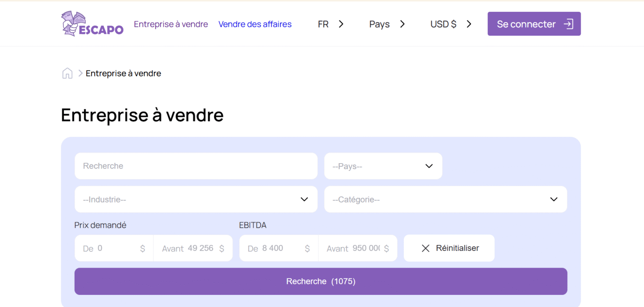
Task: Click the Prix demandé minimum field
Action: coord(115,248)
